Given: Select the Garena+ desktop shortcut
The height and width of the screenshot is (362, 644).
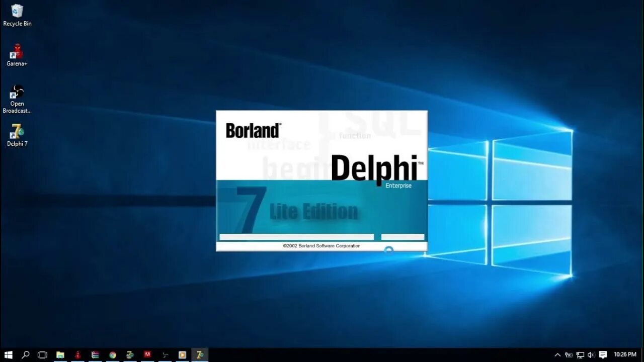Looking at the screenshot, I should tap(17, 55).
